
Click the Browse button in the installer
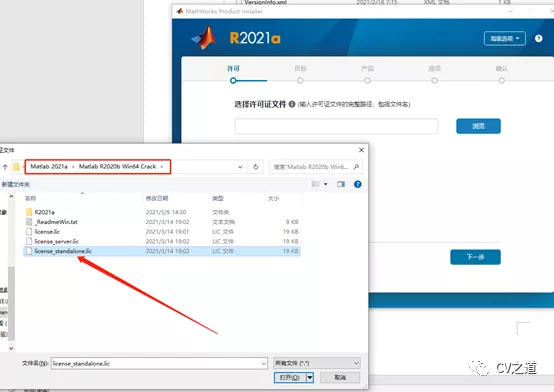pos(478,126)
